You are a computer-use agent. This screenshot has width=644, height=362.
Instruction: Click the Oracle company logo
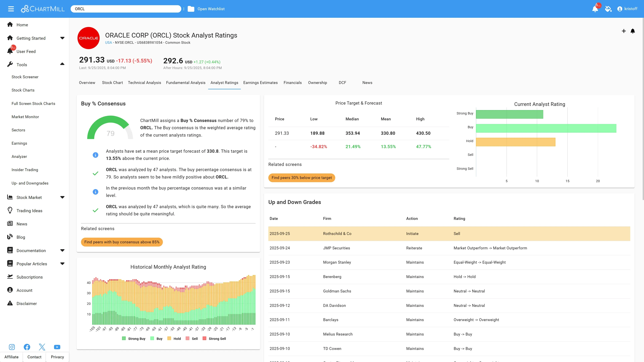click(89, 38)
